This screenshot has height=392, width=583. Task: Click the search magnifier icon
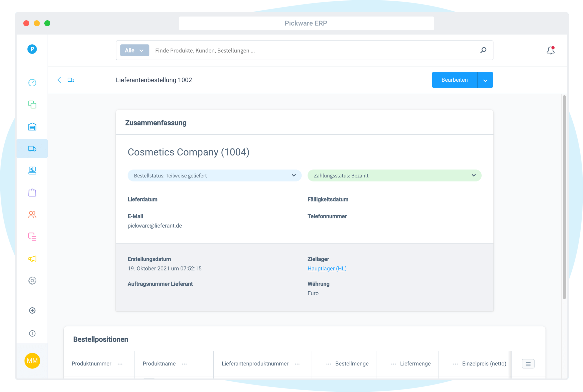[x=483, y=50]
